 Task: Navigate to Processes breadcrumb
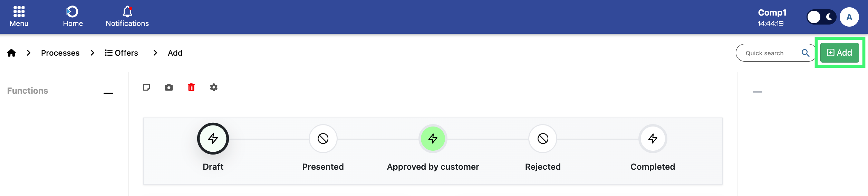(60, 53)
